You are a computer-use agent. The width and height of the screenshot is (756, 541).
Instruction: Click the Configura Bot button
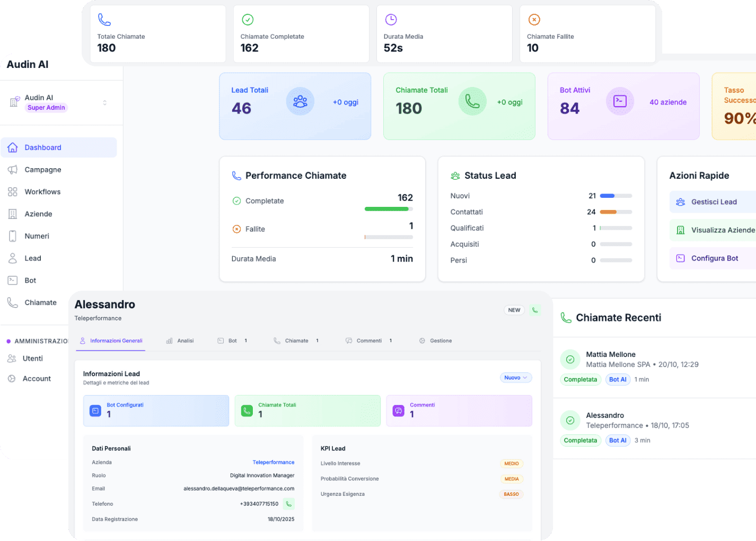[714, 258]
